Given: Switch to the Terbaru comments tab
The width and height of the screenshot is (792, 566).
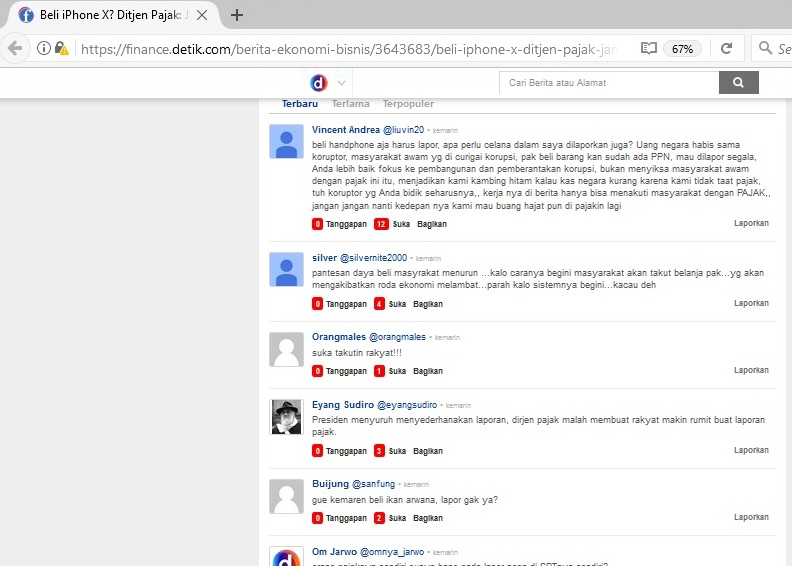Looking at the screenshot, I should click(300, 104).
